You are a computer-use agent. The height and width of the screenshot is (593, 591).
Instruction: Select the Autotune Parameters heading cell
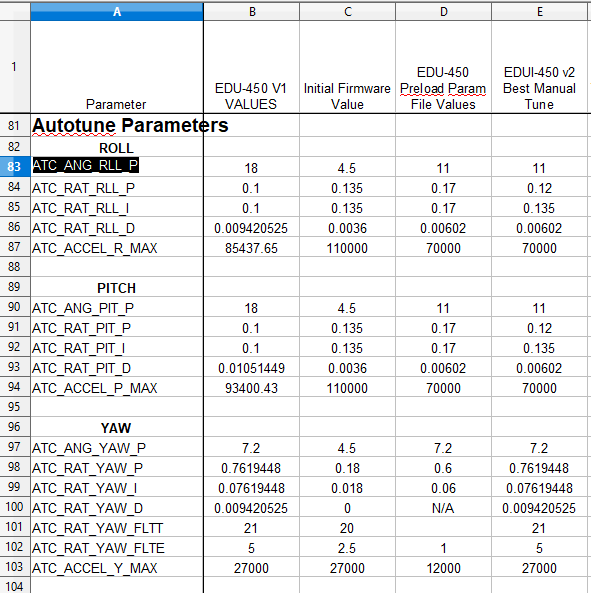(x=117, y=125)
